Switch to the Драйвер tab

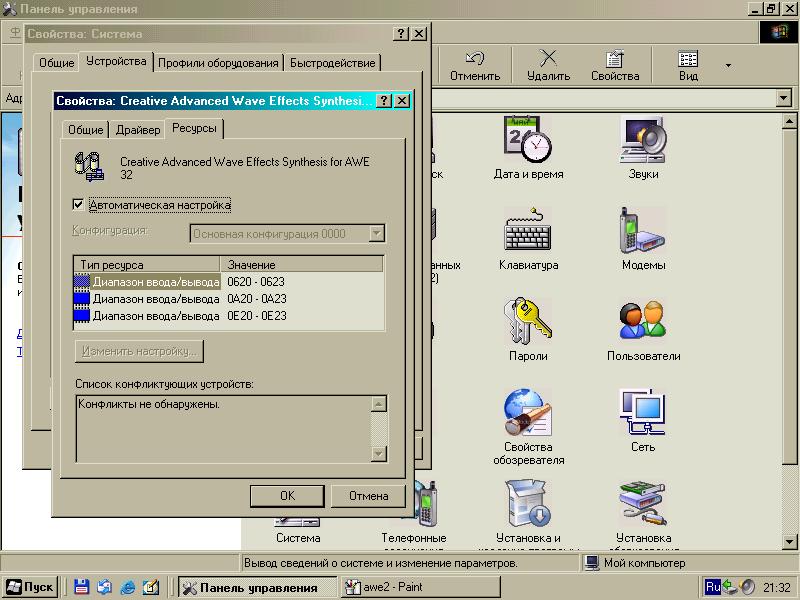(x=138, y=130)
